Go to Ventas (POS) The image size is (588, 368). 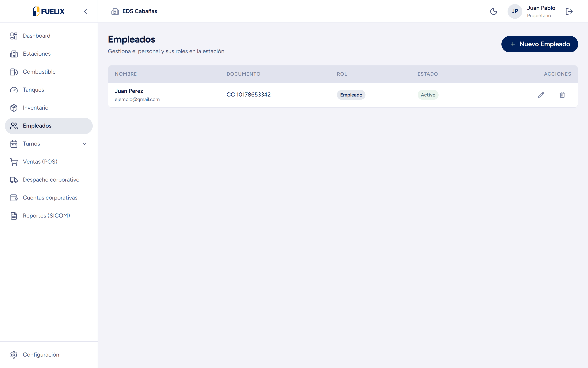click(x=49, y=162)
